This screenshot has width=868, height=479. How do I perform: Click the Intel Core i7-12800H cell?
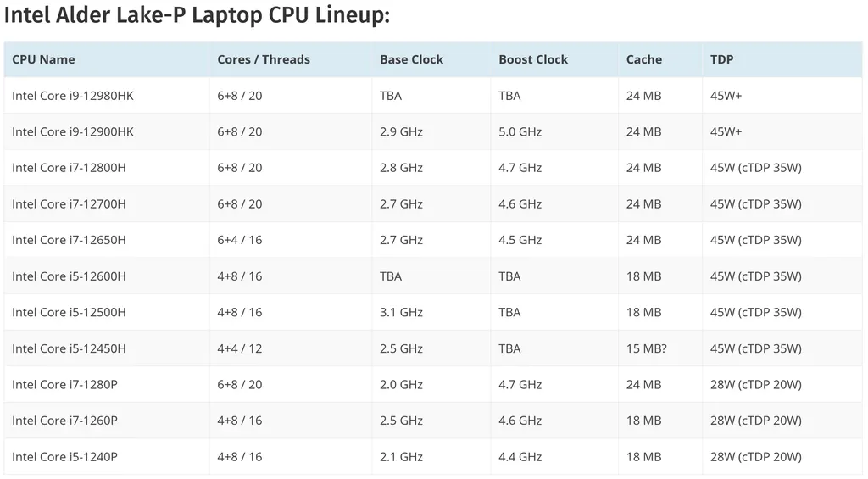click(x=70, y=168)
